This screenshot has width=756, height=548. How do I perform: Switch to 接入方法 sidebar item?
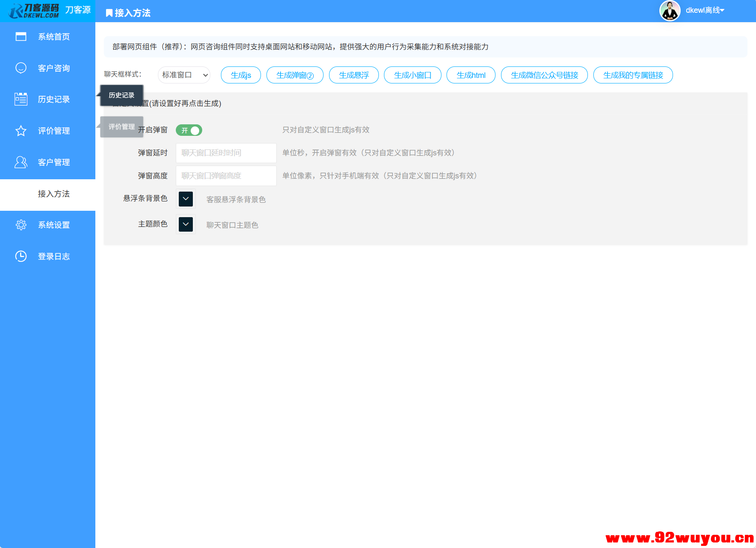[x=53, y=193]
